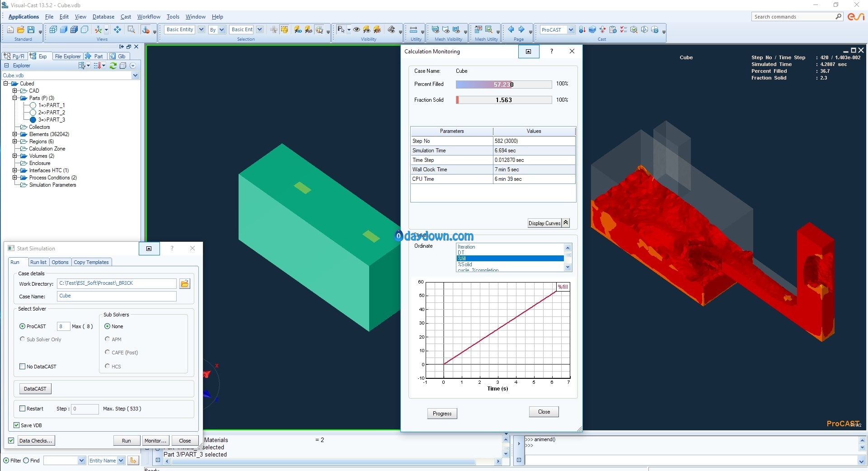Image resolution: width=868 pixels, height=471 pixels.
Task: Click the Monitor... button
Action: coord(155,441)
